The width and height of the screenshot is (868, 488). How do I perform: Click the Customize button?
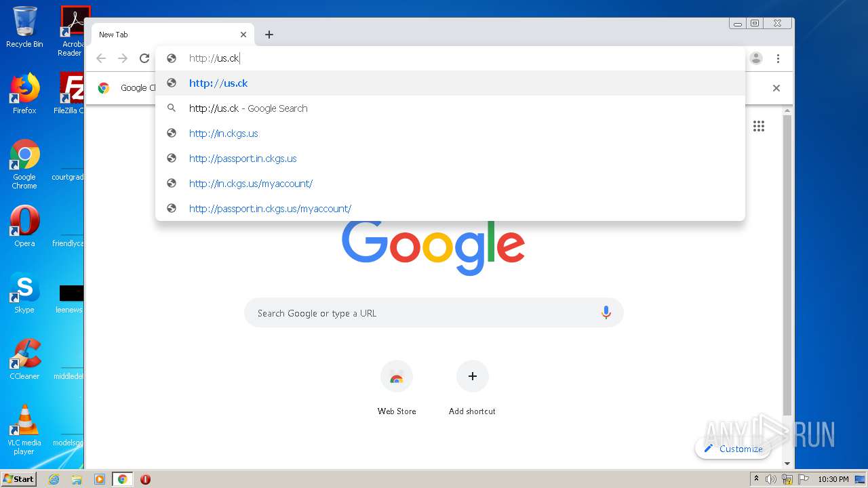(x=733, y=449)
